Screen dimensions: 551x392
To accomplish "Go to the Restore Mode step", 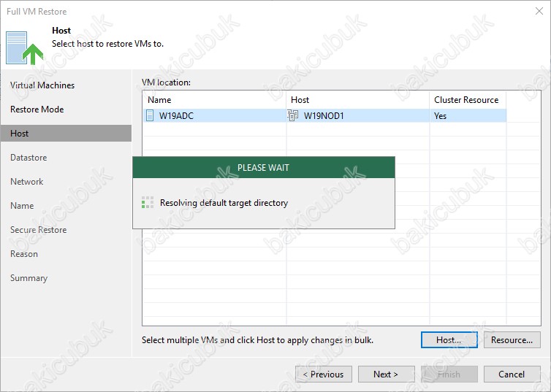I will coord(37,109).
